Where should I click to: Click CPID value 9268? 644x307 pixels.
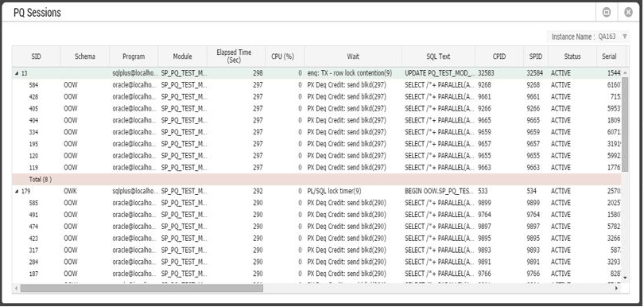(484, 85)
